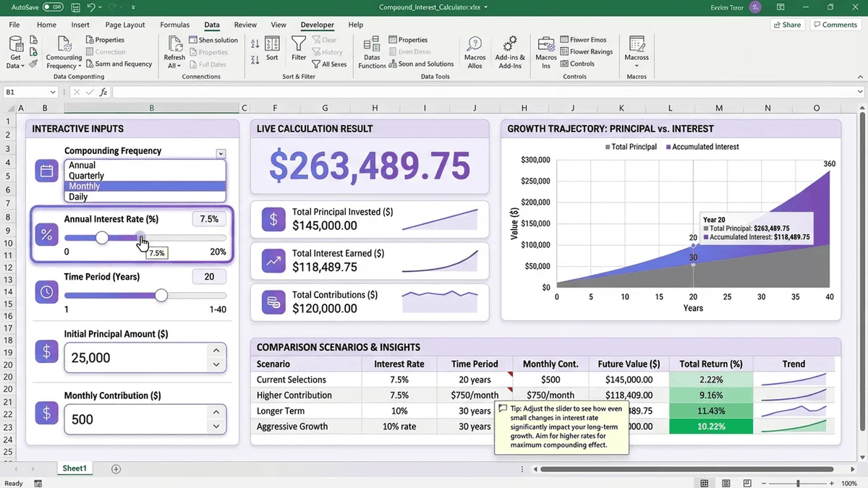Click the Share button
Image resolution: width=868 pixels, height=488 pixels.
[786, 25]
